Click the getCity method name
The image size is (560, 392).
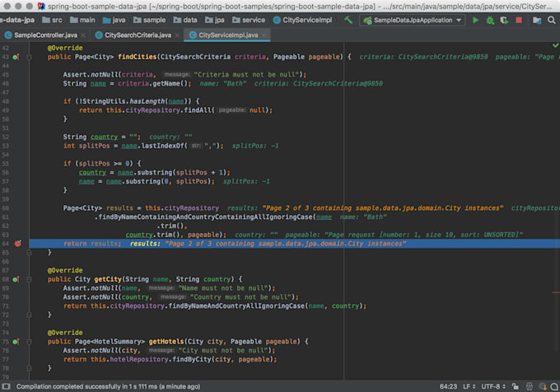[108, 279]
